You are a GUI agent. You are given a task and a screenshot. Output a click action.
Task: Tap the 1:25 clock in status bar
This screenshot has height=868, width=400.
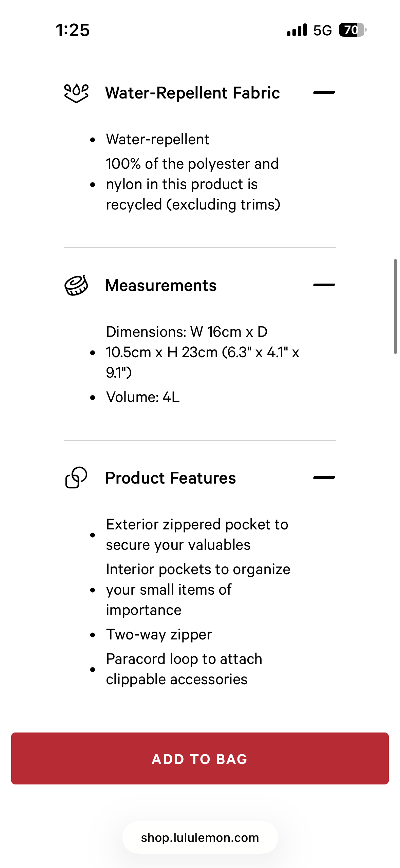coord(73,30)
